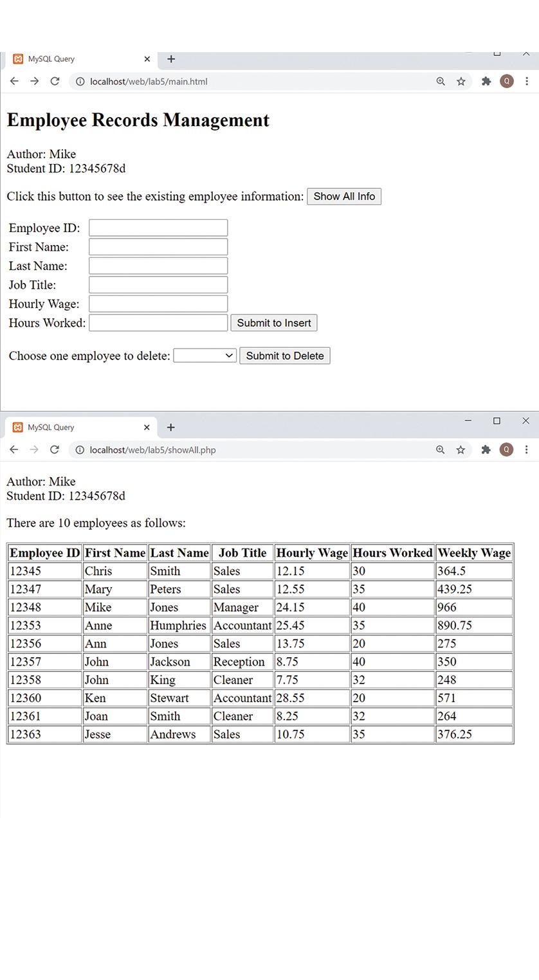This screenshot has height=980, width=539.
Task: Click the Show All Info button
Action: (344, 196)
